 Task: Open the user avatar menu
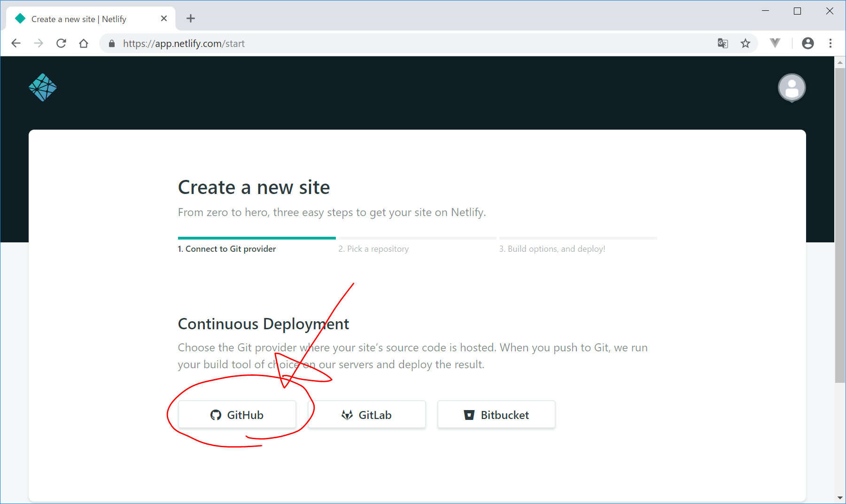pos(792,88)
